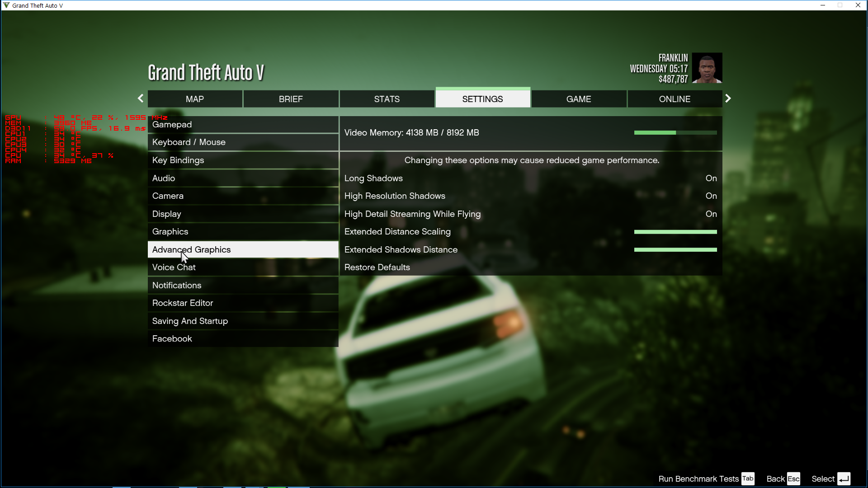Select the Camera settings category
Screen dimensions: 868x488
tap(243, 196)
